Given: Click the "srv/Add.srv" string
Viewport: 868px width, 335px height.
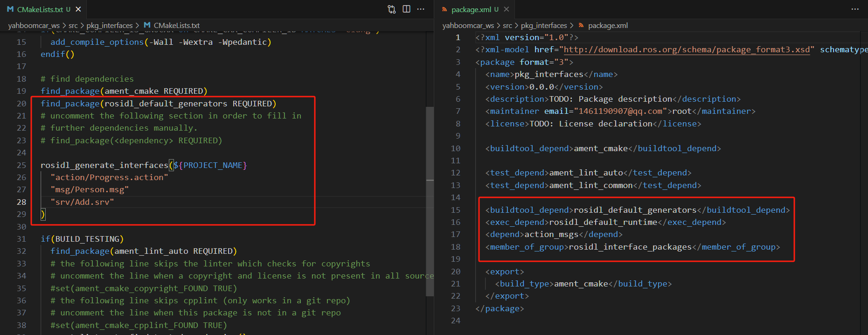Looking at the screenshot, I should [x=82, y=202].
